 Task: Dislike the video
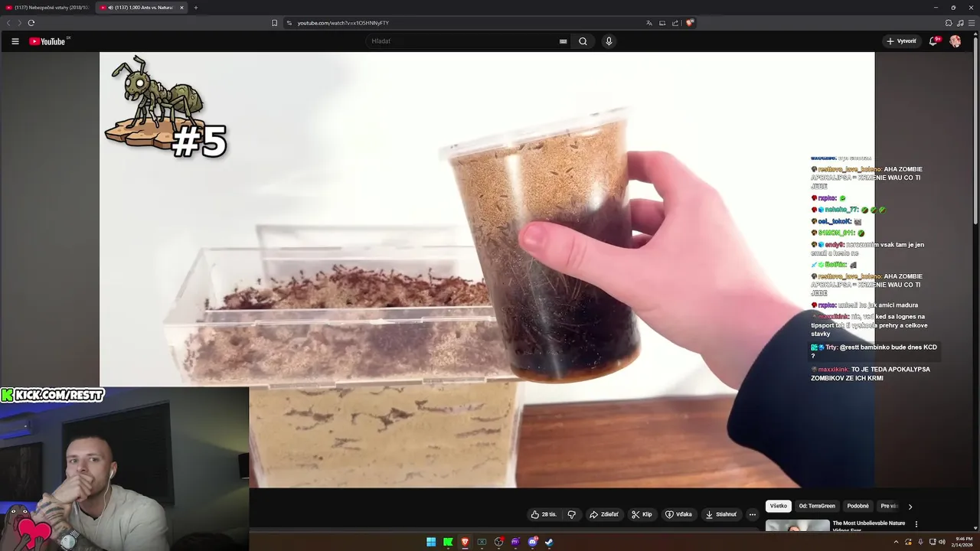(571, 514)
